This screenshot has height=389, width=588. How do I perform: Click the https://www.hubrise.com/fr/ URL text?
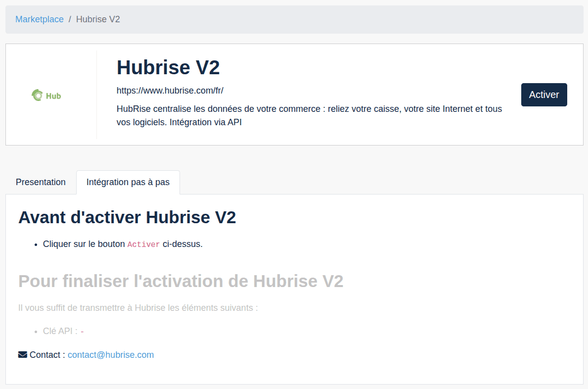pos(170,91)
